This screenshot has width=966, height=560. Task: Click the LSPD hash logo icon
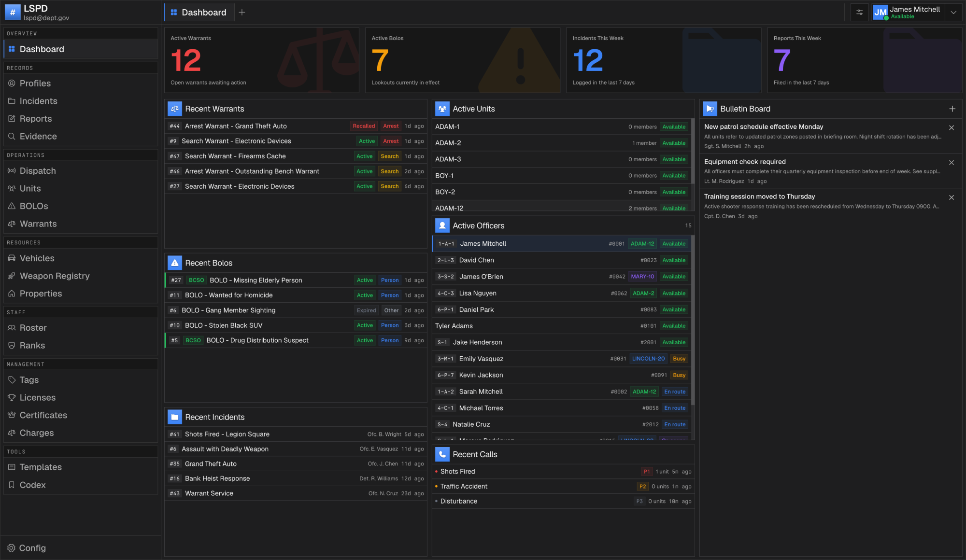pyautogui.click(x=13, y=13)
